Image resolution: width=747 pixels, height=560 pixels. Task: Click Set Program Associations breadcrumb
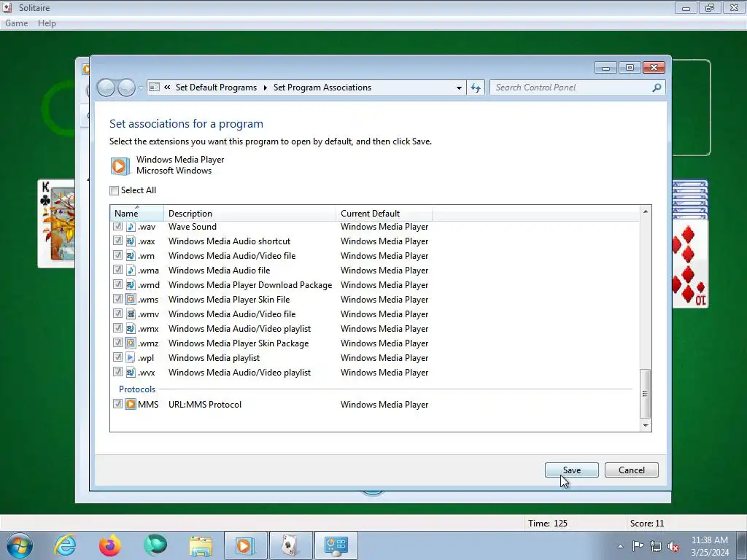coord(322,87)
